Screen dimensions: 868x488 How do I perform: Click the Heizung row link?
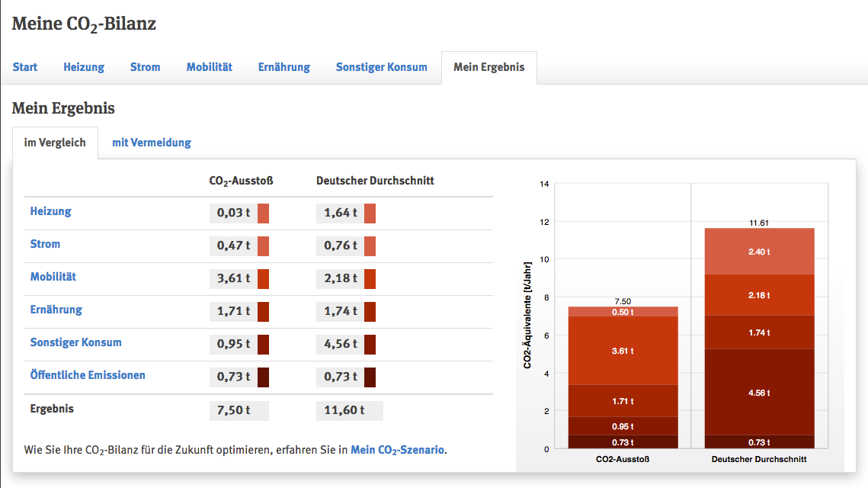coord(50,211)
